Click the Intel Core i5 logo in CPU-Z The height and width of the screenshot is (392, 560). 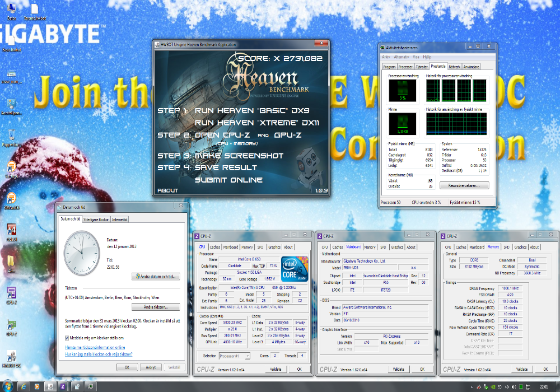[x=295, y=269]
